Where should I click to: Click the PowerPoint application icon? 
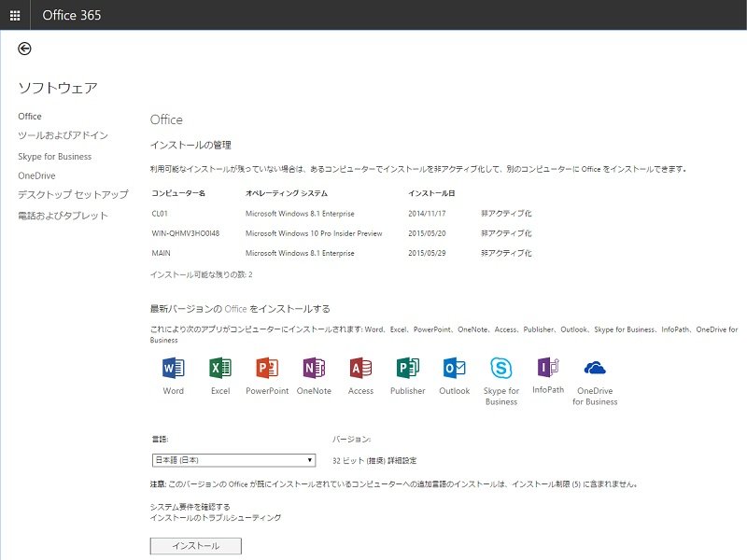click(267, 368)
